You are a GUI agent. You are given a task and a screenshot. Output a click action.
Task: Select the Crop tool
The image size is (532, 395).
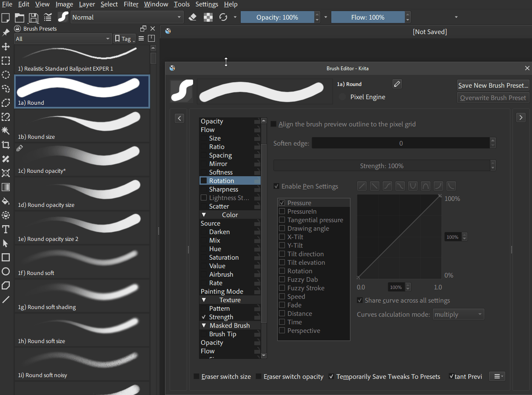(6, 145)
